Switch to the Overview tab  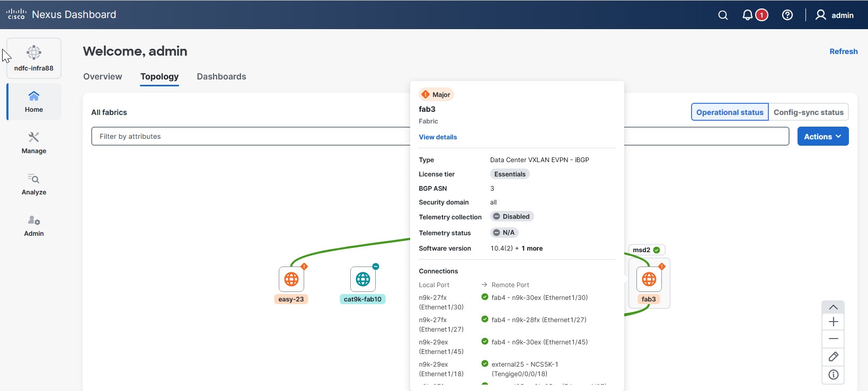pyautogui.click(x=103, y=76)
